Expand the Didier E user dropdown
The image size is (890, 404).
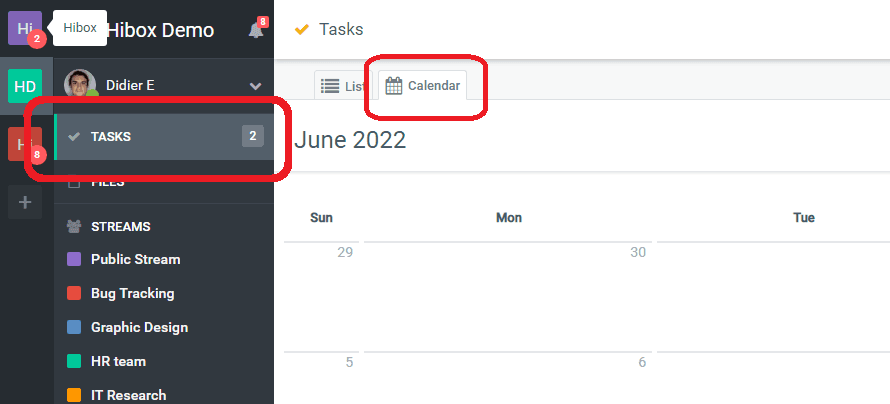click(x=256, y=86)
